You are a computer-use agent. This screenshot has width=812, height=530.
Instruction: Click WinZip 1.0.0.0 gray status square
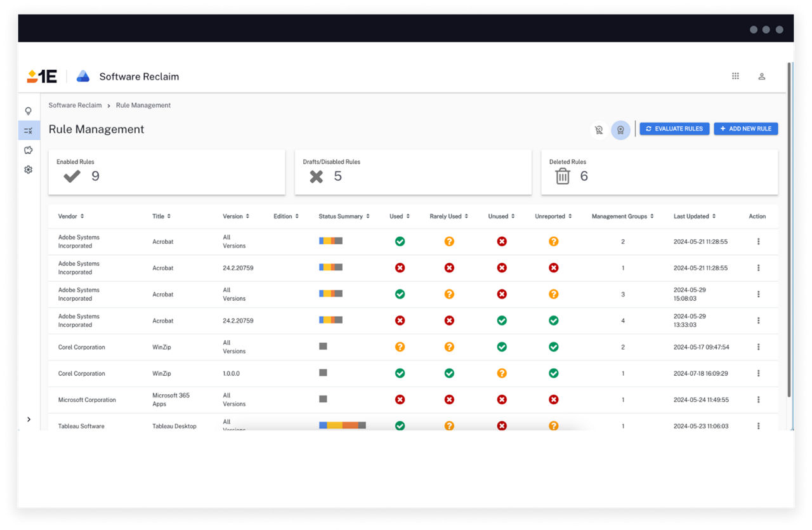tap(323, 373)
